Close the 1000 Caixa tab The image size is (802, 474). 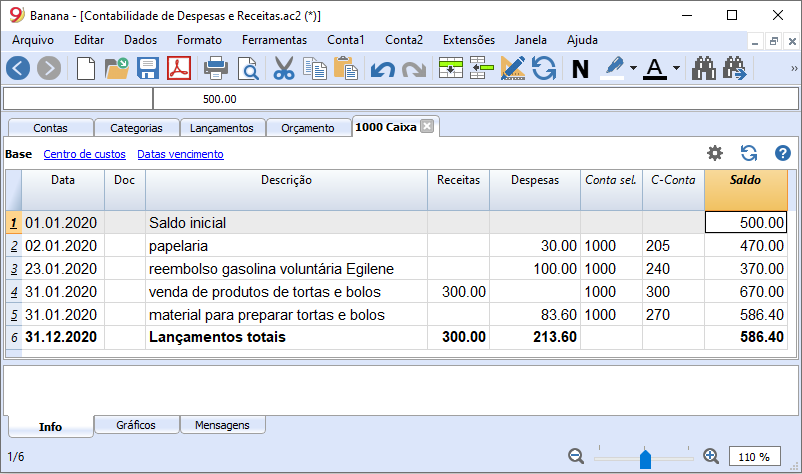(x=427, y=126)
